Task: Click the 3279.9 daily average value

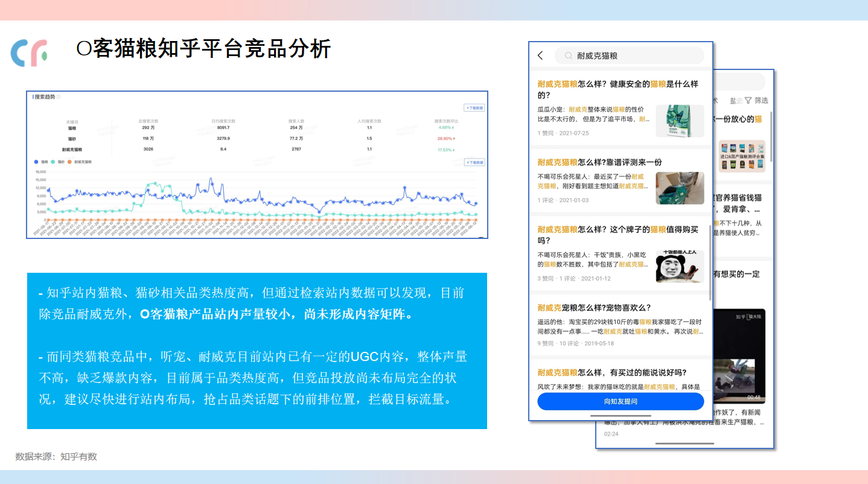Action: 223,138
